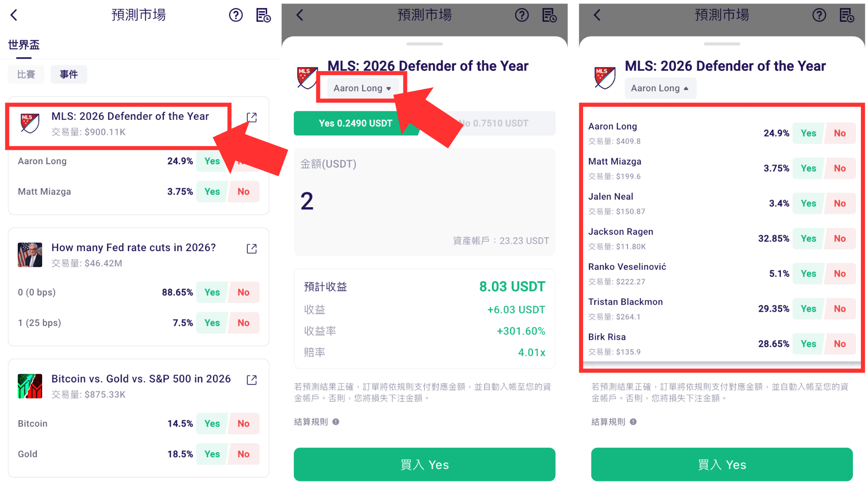Select the Jackson Ragen row name in the list
Screen dimensions: 868x489
click(x=621, y=232)
